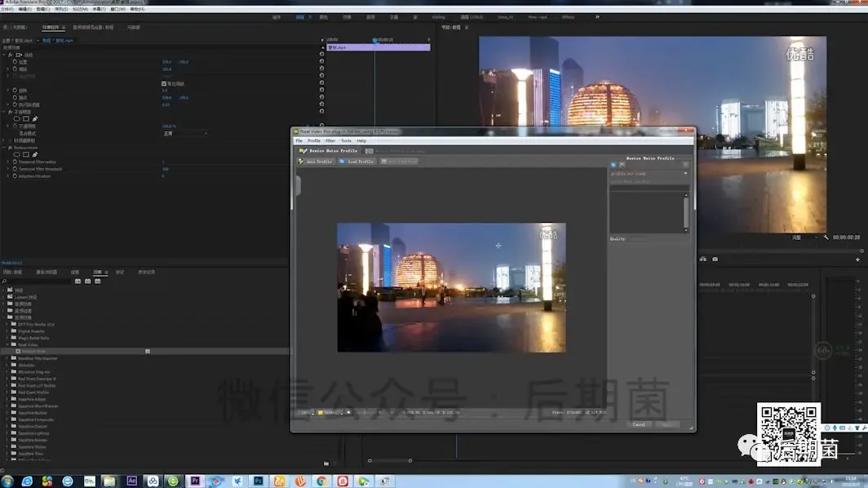Toggle the uniform scale checkbox
The width and height of the screenshot is (868, 488).
tap(164, 83)
